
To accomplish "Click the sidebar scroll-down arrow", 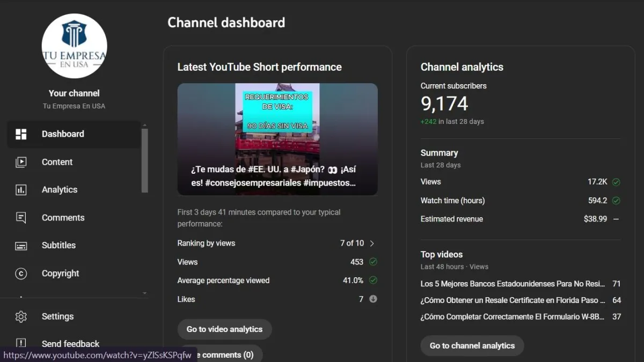I will pos(144,293).
